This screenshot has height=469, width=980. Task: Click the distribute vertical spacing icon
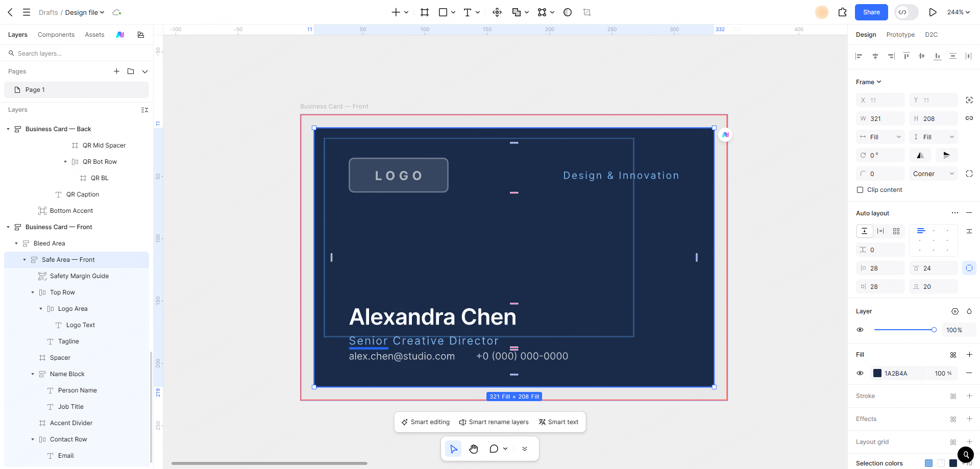(953, 56)
